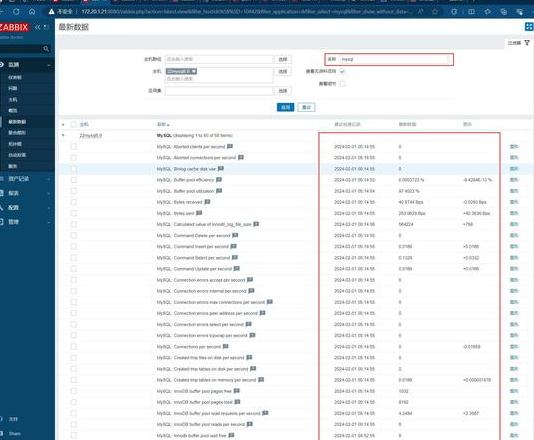
Task: Open description icon for Bytes sent
Action: tap(199, 213)
